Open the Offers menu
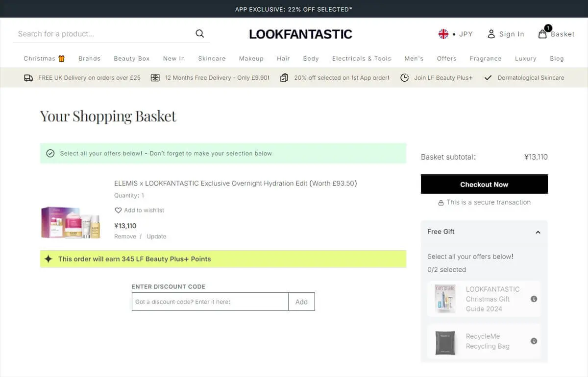The height and width of the screenshot is (377, 588). click(x=446, y=58)
